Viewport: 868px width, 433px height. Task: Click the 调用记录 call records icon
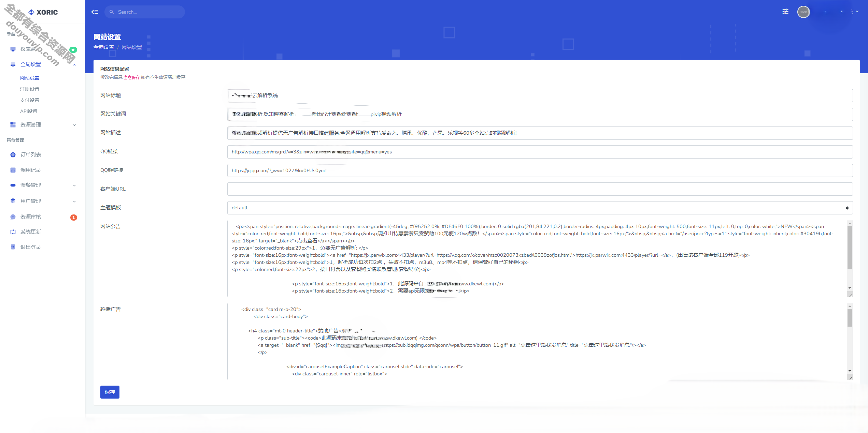pyautogui.click(x=13, y=170)
